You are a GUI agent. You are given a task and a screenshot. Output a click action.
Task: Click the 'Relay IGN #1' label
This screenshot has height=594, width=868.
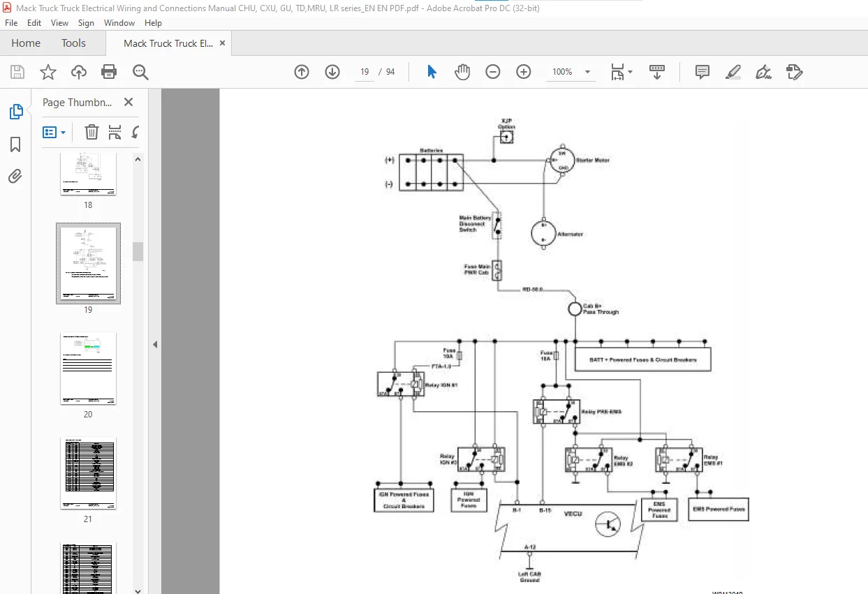coord(441,385)
